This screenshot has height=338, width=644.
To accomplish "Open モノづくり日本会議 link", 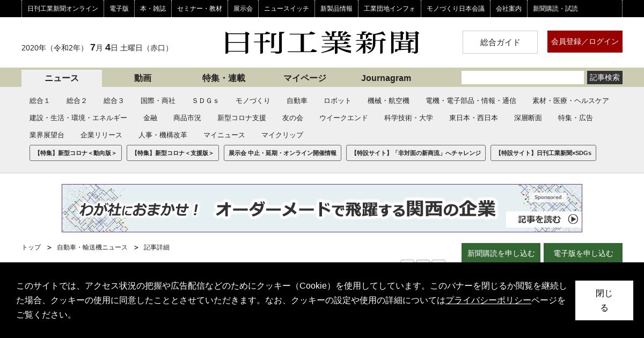I will [456, 9].
